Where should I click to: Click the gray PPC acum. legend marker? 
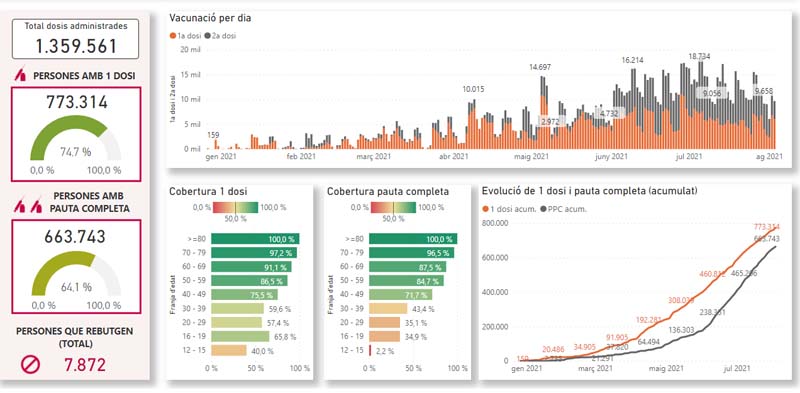[543, 209]
